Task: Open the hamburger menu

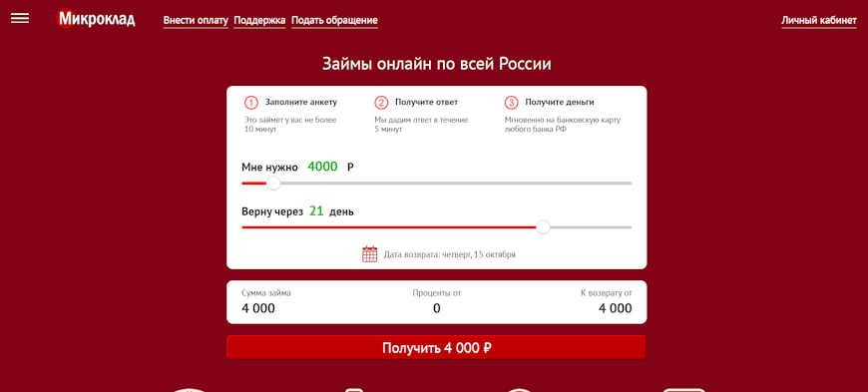Action: tap(20, 18)
